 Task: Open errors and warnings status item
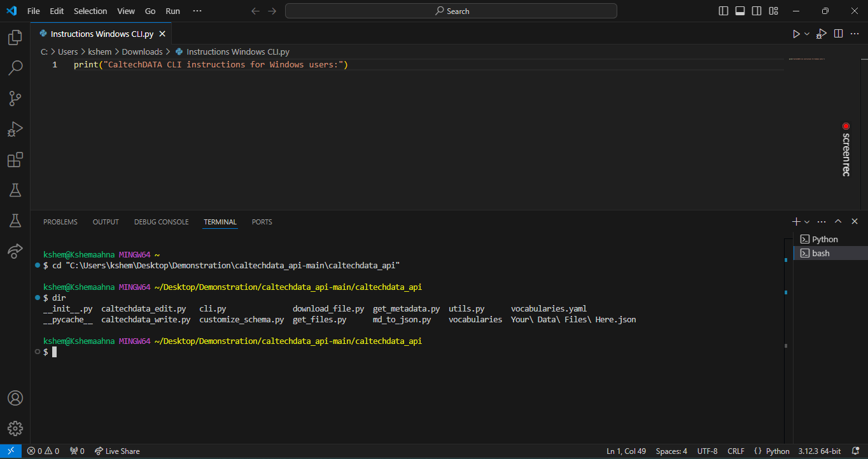tap(43, 451)
